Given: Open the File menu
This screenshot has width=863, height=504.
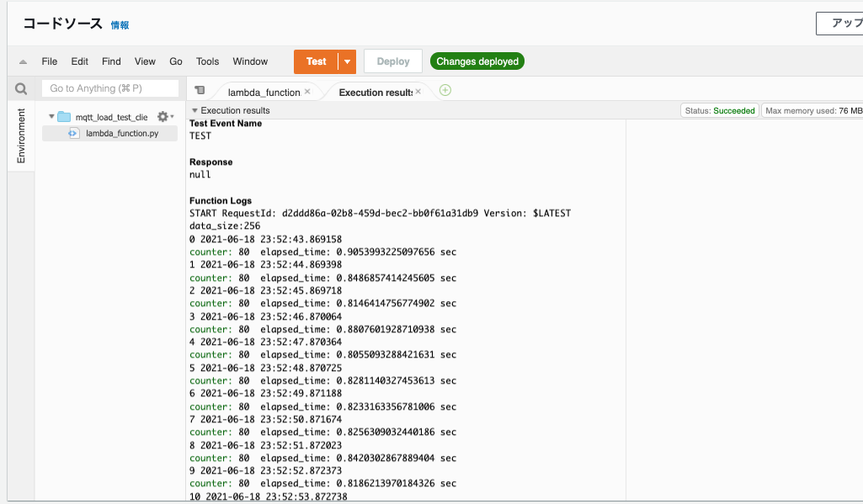Looking at the screenshot, I should 49,61.
